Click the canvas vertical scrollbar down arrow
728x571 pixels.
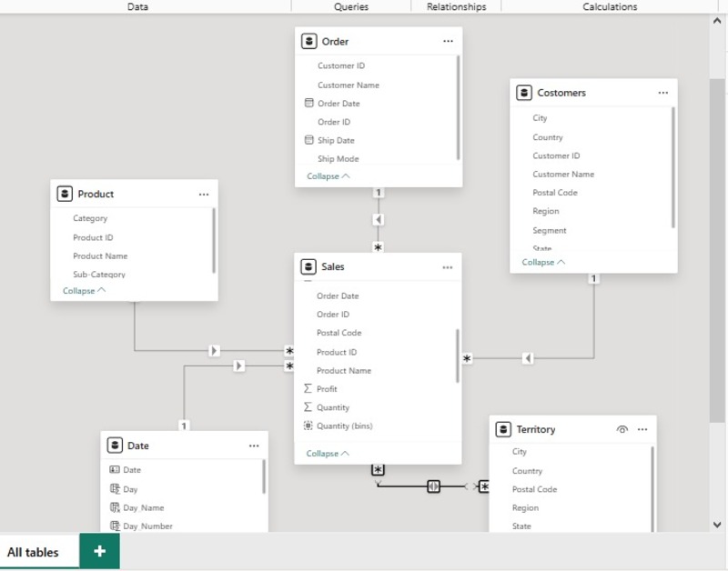point(717,525)
